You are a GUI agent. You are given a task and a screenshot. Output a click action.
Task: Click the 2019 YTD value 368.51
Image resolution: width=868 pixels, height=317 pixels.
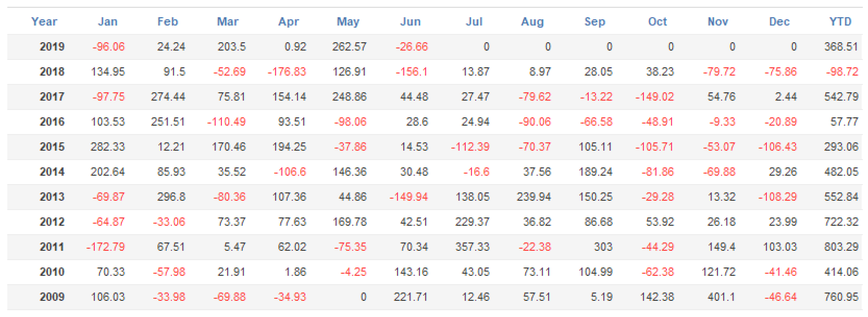pos(841,47)
